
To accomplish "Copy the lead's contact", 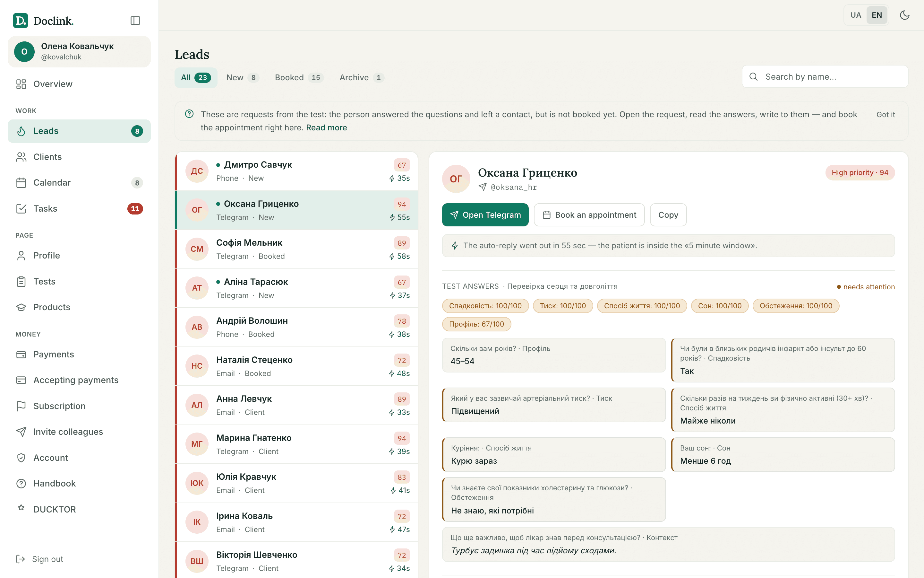I will click(x=668, y=215).
